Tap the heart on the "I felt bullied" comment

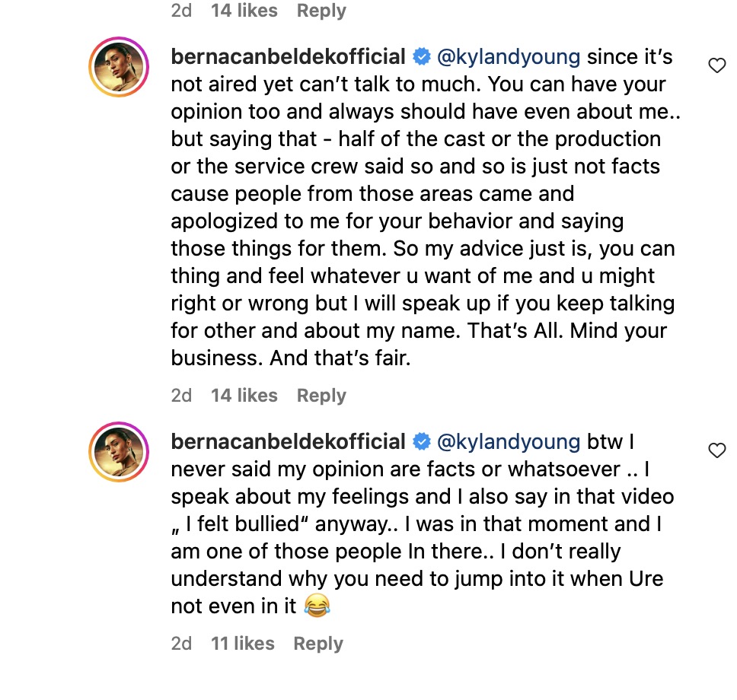pos(716,450)
